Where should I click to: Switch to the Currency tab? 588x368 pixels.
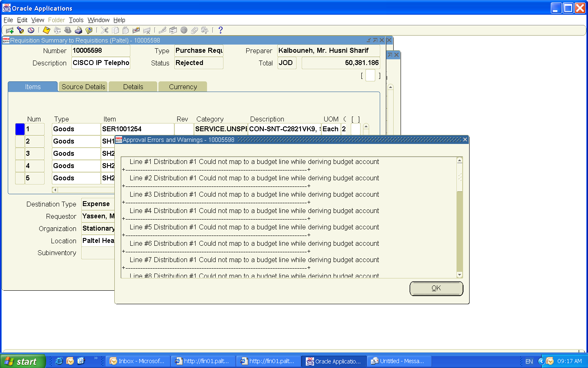pos(183,87)
